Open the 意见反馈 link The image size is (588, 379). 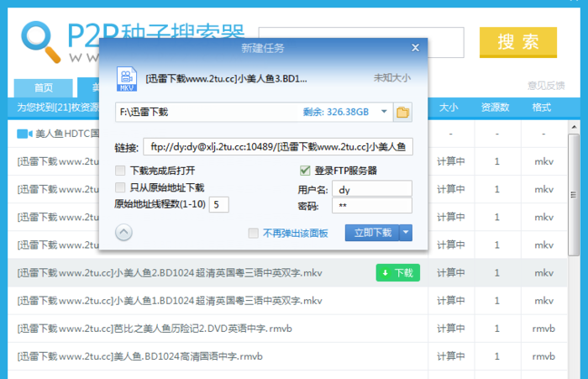(x=546, y=86)
